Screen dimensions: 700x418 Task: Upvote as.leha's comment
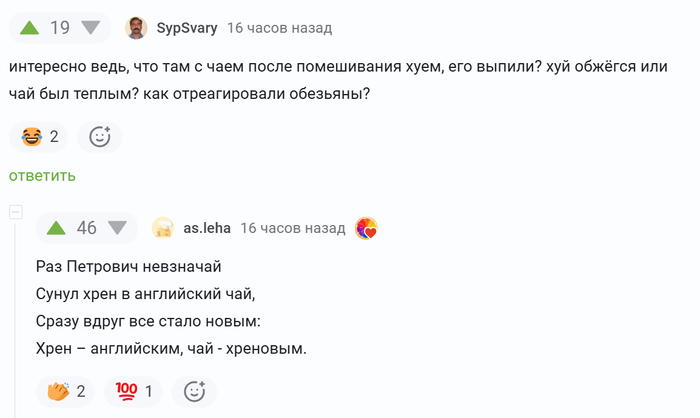[56, 228]
